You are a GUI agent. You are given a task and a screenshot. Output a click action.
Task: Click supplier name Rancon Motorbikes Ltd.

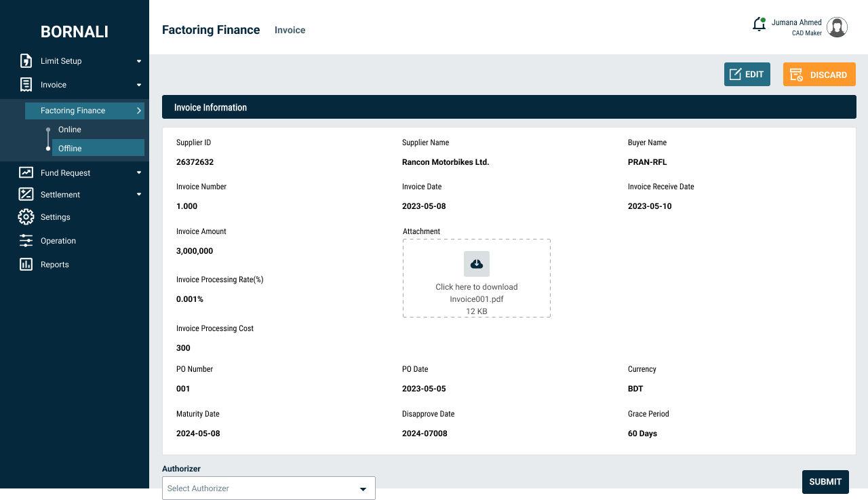[446, 162]
